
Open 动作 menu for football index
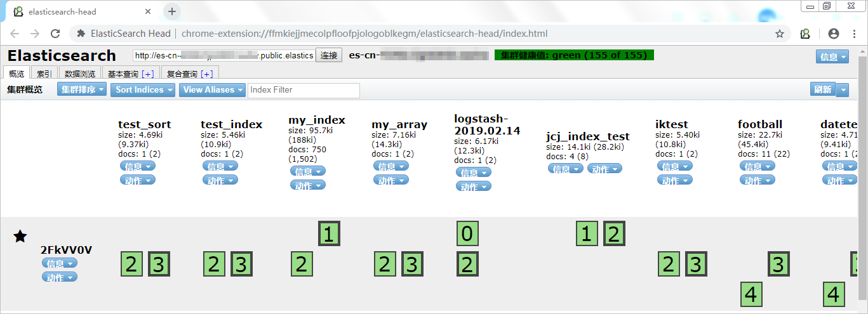click(x=758, y=180)
